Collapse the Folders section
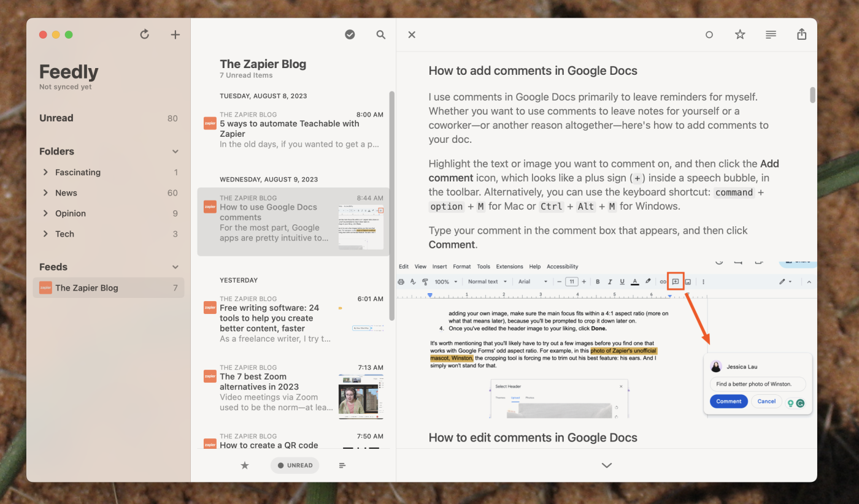859x504 pixels. [x=175, y=151]
